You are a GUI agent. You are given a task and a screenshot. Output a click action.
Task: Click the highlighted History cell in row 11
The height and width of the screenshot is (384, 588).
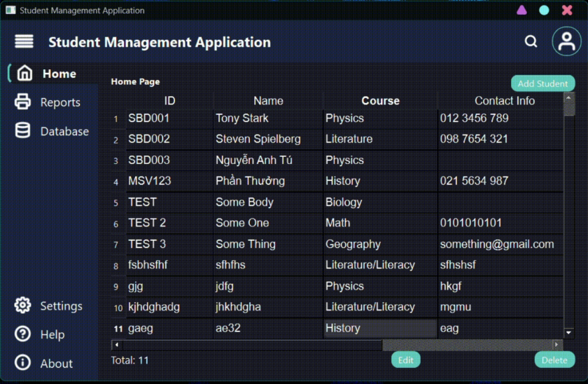point(380,329)
